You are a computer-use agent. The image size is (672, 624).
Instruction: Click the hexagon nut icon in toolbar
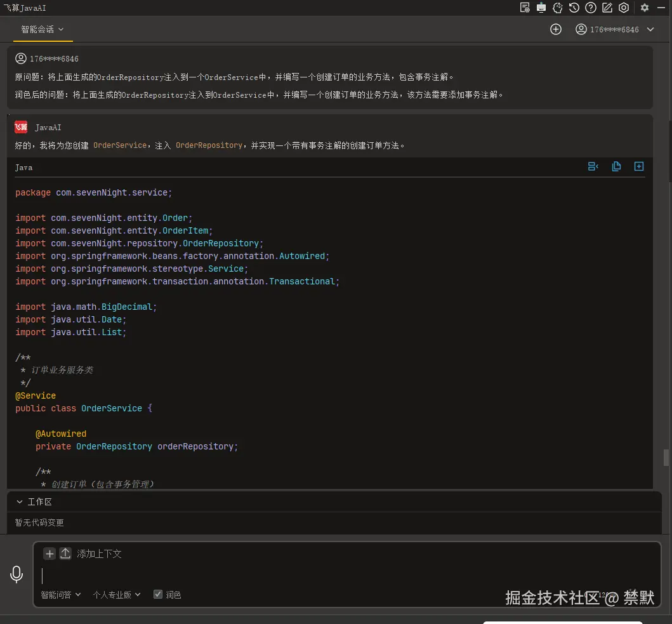point(624,8)
